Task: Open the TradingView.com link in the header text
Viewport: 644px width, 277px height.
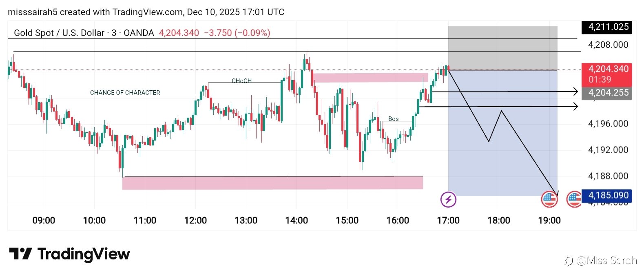Action: pos(148,12)
